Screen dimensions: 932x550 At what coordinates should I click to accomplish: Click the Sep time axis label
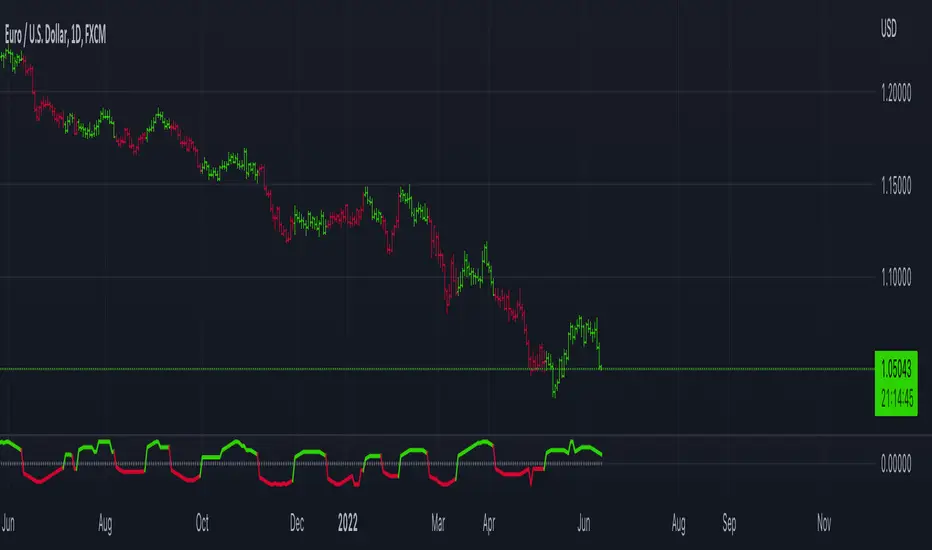[x=729, y=524]
